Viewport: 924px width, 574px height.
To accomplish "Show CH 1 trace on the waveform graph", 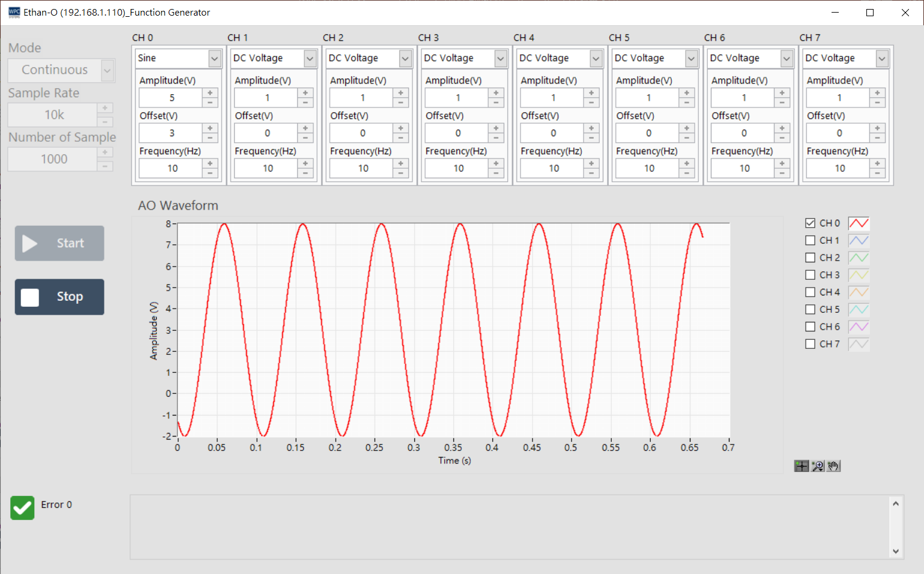I will point(809,240).
